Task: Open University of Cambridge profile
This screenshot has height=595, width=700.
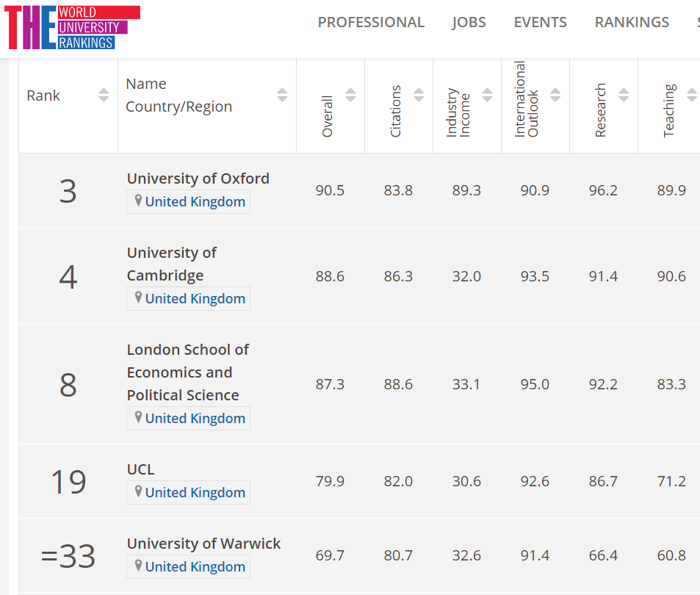Action: pyautogui.click(x=172, y=264)
